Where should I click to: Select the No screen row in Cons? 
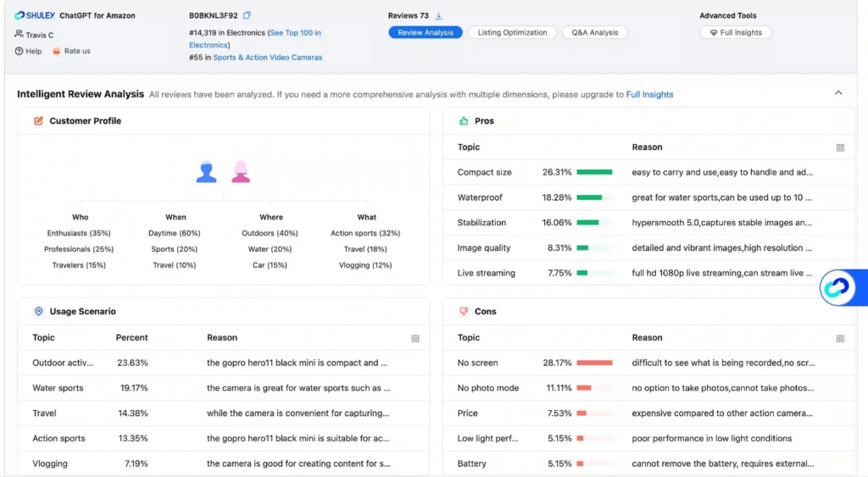tap(648, 363)
